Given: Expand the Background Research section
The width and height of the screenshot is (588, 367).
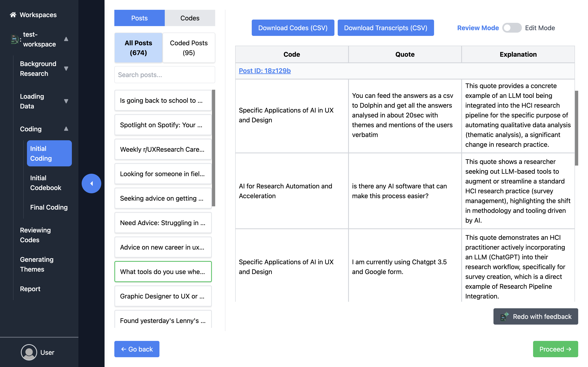Looking at the screenshot, I should tap(66, 69).
